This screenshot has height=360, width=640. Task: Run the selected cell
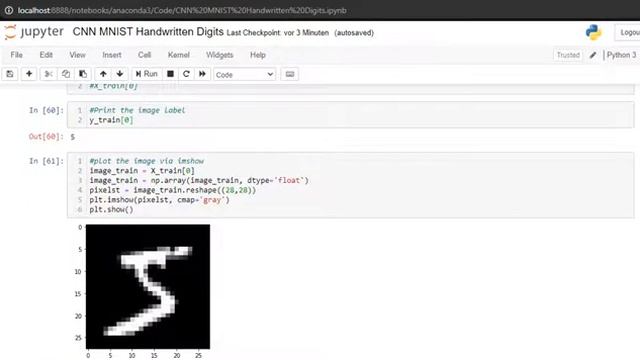pos(147,74)
